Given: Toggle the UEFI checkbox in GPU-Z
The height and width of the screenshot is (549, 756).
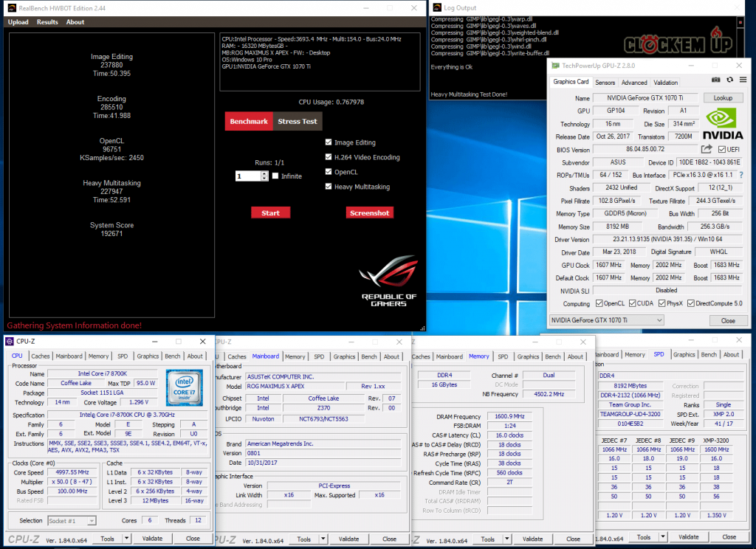Looking at the screenshot, I should pos(721,150).
